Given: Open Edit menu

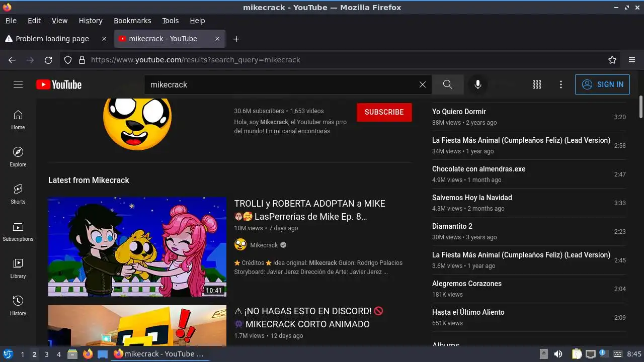Looking at the screenshot, I should [x=34, y=21].
